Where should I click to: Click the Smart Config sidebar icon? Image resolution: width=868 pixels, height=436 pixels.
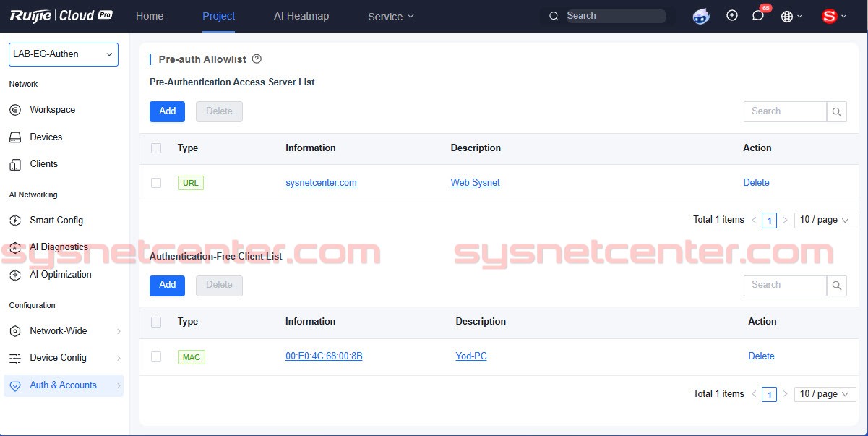coord(15,221)
